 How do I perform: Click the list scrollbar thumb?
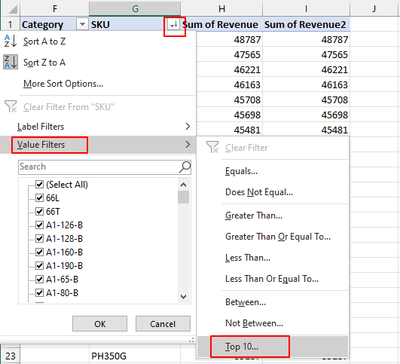pyautogui.click(x=183, y=197)
